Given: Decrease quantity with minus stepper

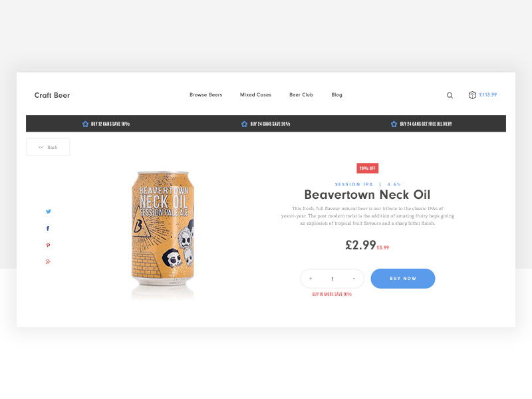Looking at the screenshot, I should click(x=354, y=279).
